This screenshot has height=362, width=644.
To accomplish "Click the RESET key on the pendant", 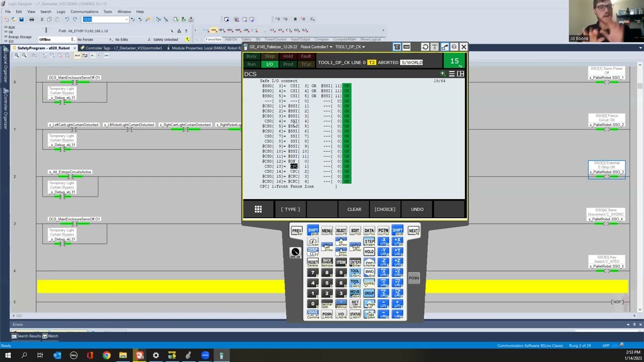I will tap(312, 262).
